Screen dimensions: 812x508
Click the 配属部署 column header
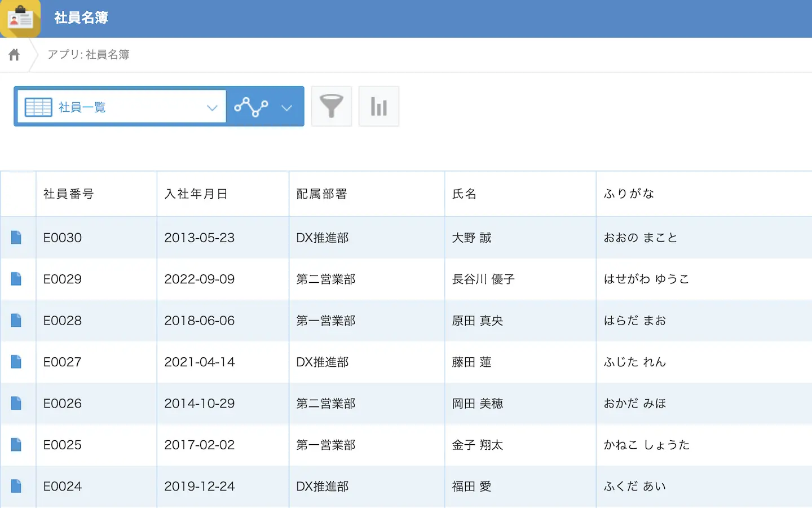tap(321, 194)
